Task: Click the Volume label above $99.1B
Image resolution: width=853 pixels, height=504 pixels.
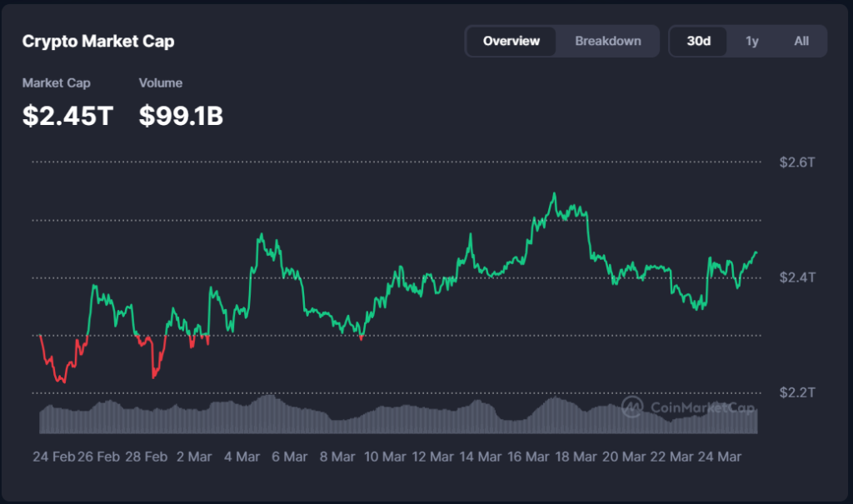Action: (161, 83)
